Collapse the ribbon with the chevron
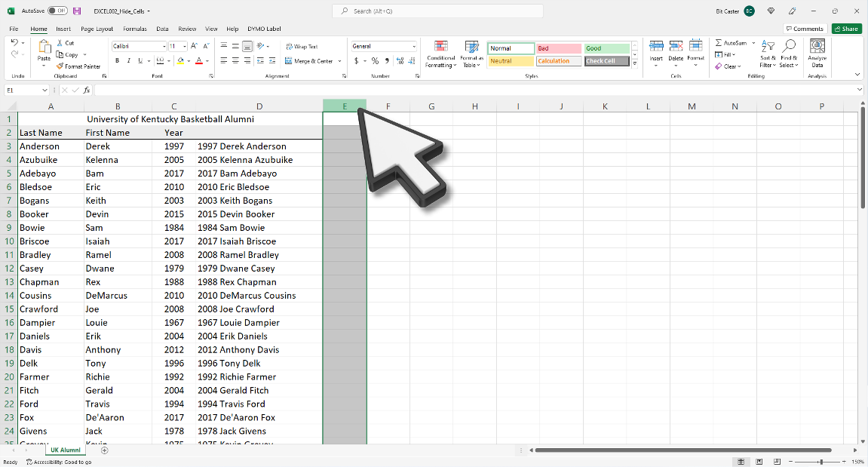868x467 pixels. 857,75
